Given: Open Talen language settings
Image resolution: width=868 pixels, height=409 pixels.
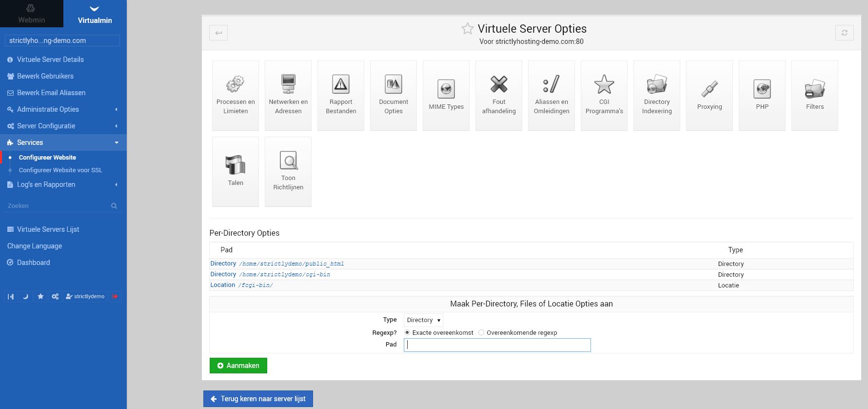Looking at the screenshot, I should point(236,172).
